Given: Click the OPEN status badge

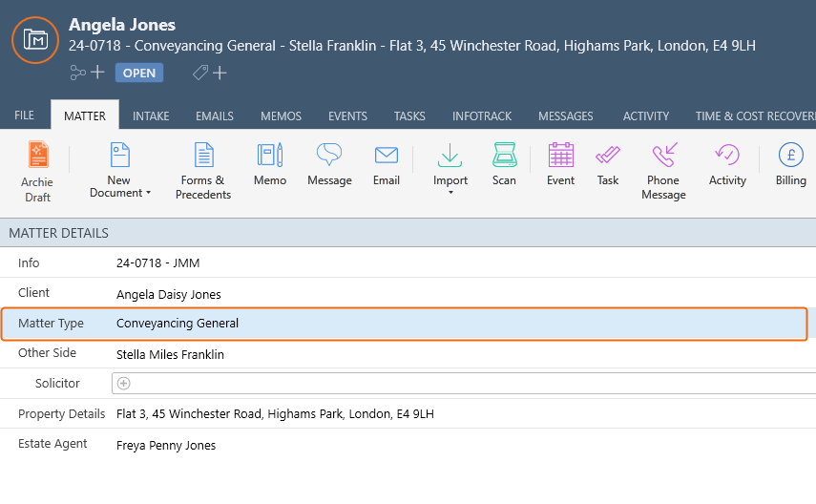Looking at the screenshot, I should tap(139, 73).
